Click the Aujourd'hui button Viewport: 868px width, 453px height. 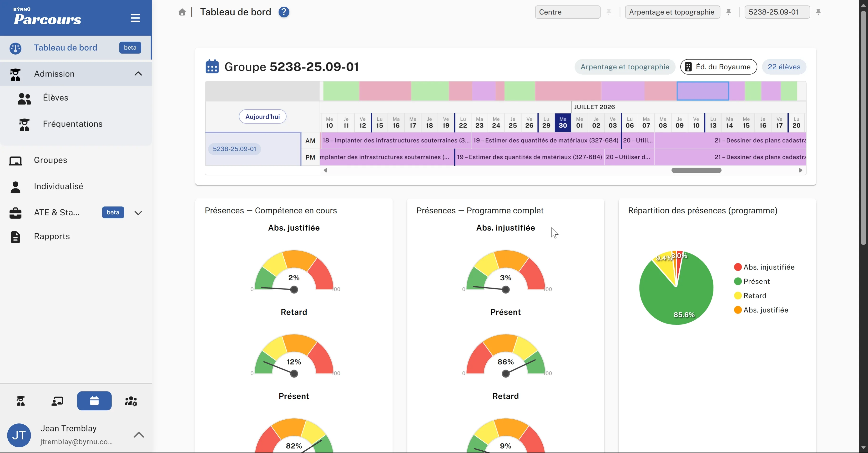pos(262,116)
